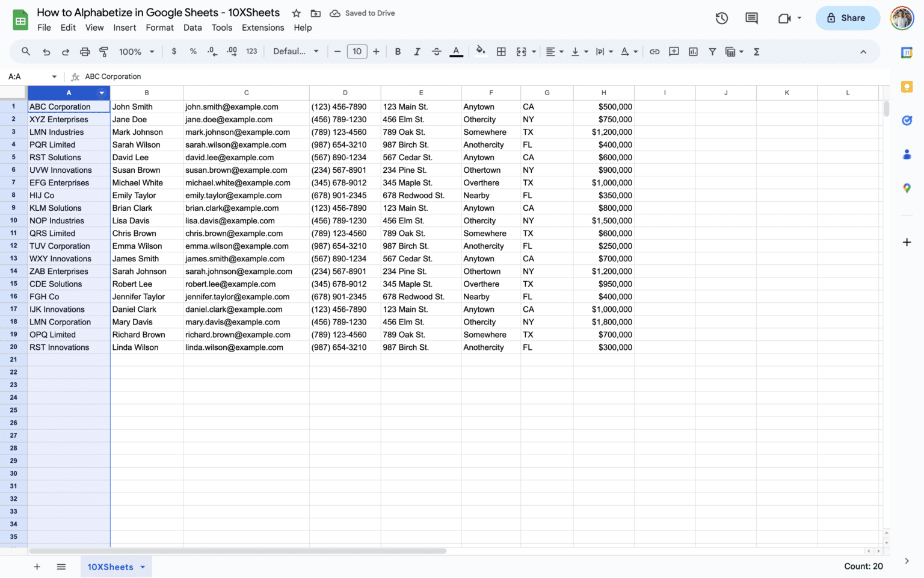The image size is (924, 578).
Task: Open the Format menu
Action: 159,28
